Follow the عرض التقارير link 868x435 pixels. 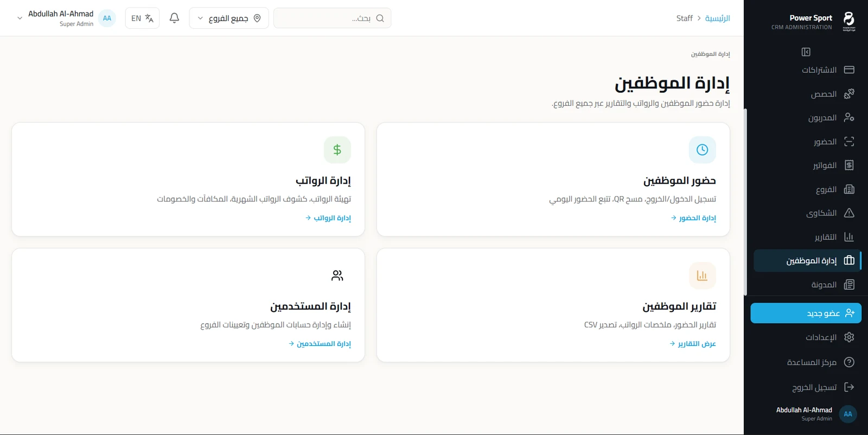[693, 344]
